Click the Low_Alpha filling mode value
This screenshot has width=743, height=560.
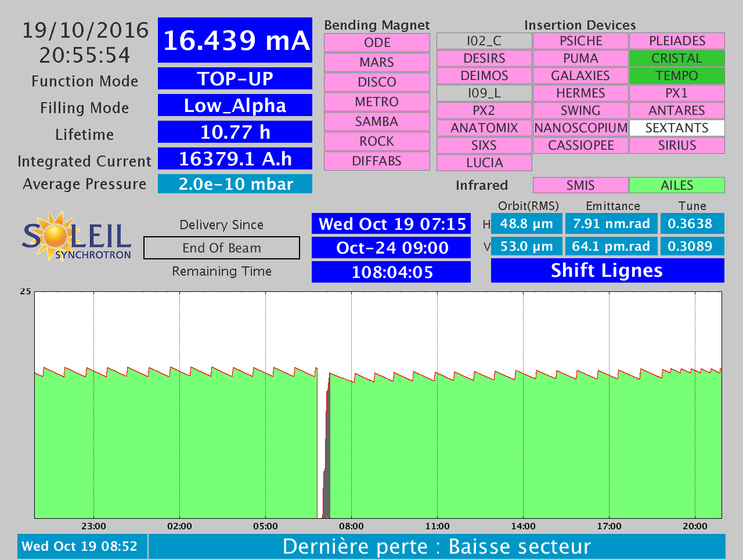pos(235,105)
